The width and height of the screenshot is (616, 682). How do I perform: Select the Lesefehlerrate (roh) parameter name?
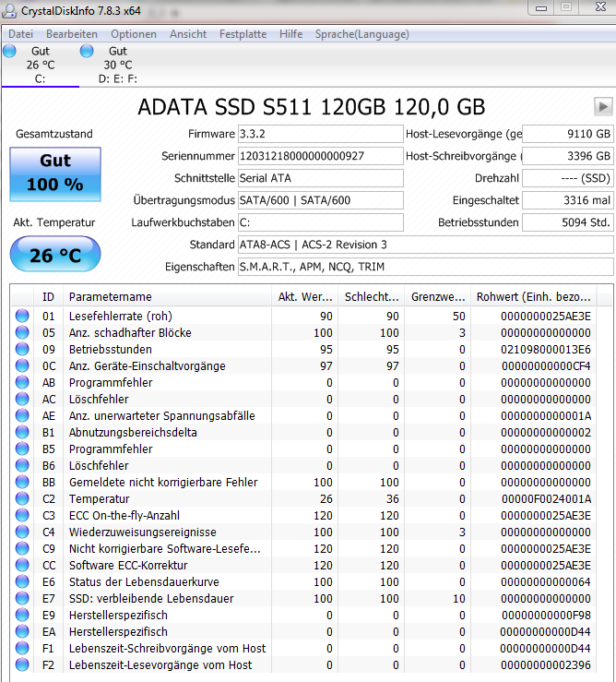[x=121, y=317]
